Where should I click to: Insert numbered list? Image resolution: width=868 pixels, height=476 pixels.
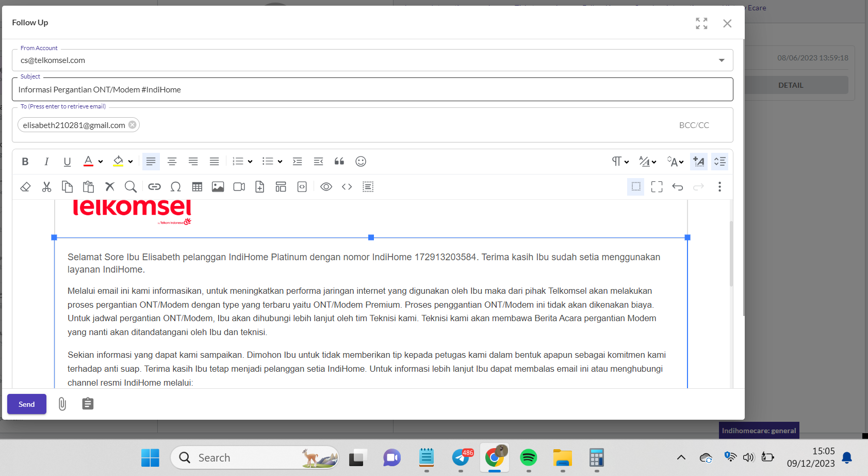pos(238,162)
